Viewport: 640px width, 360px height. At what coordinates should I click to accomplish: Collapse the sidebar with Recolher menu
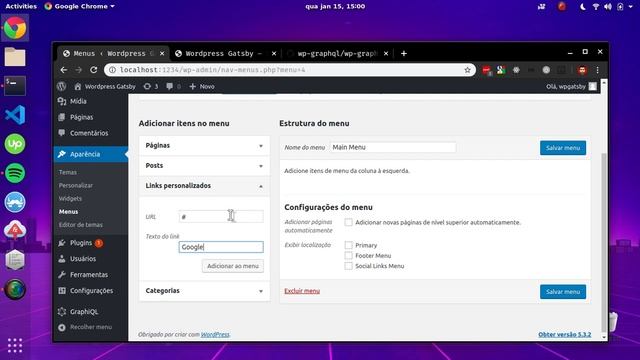91,327
